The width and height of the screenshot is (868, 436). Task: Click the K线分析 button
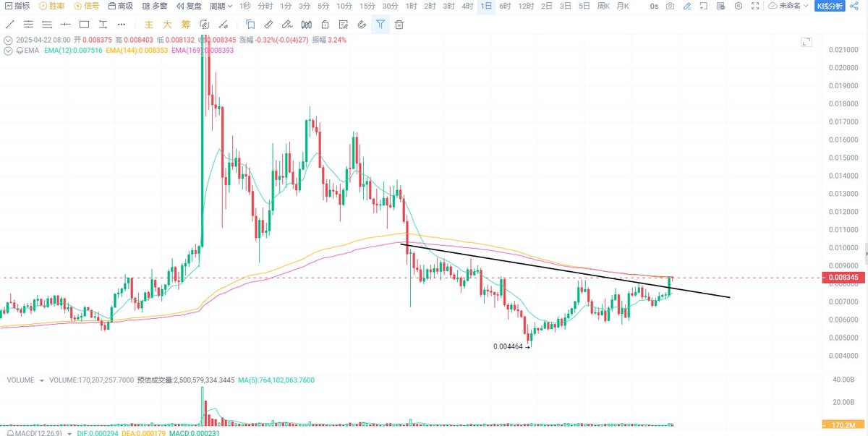[828, 6]
